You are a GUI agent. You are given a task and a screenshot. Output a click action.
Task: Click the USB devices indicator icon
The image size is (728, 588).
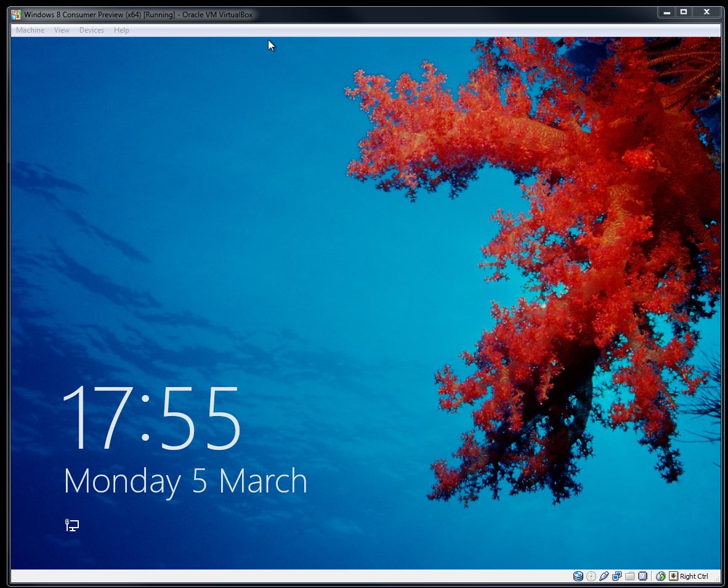tap(604, 576)
